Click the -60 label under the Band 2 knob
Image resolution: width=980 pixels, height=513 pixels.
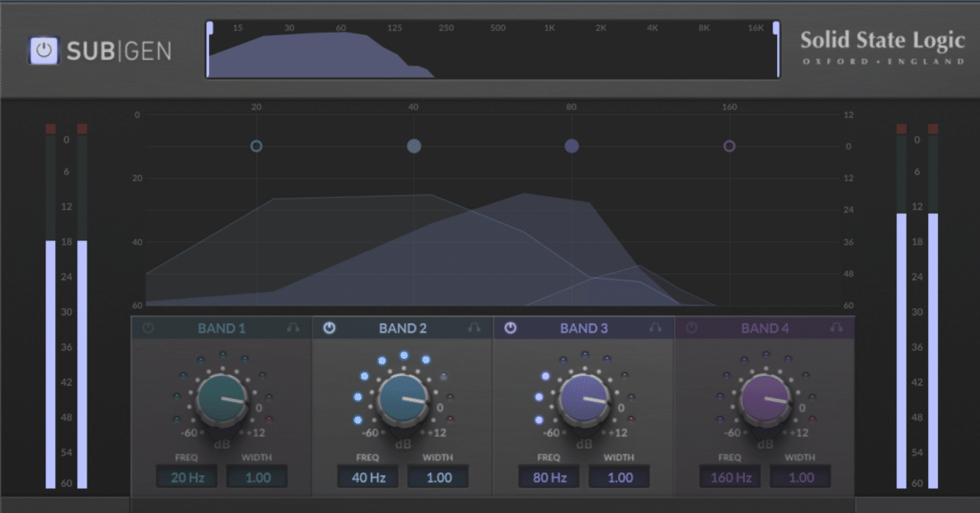[370, 433]
